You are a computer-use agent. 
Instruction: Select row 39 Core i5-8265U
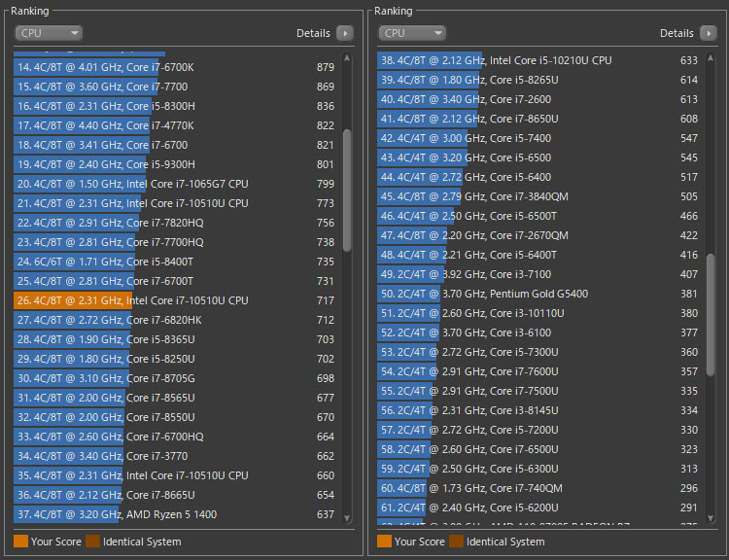539,80
